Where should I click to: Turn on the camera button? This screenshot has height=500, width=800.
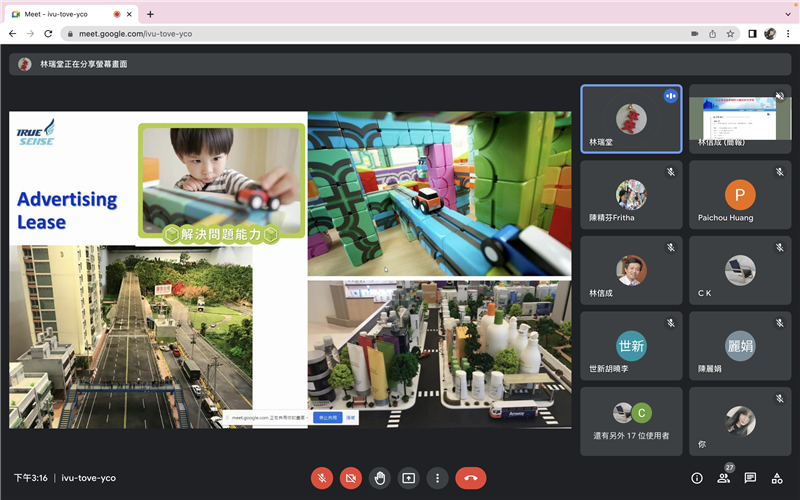(351, 478)
